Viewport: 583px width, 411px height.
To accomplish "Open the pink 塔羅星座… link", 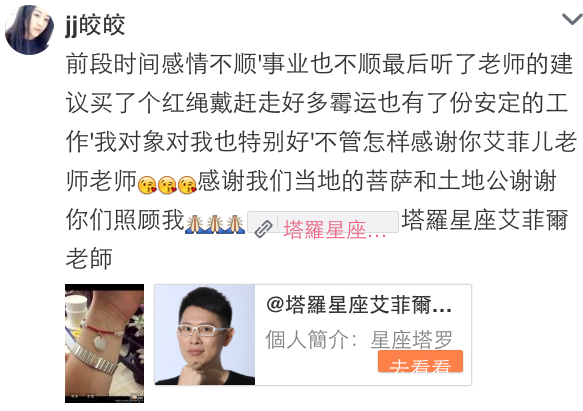I will point(335,230).
